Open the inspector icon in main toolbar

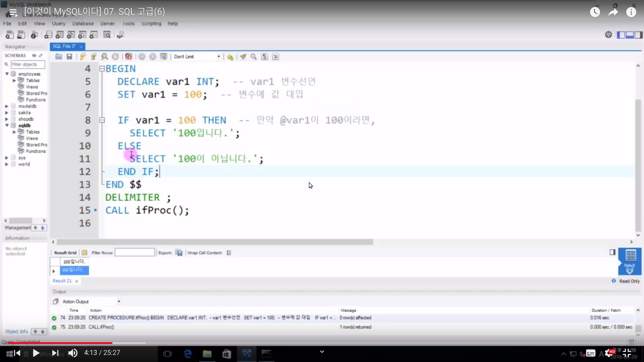[34, 35]
